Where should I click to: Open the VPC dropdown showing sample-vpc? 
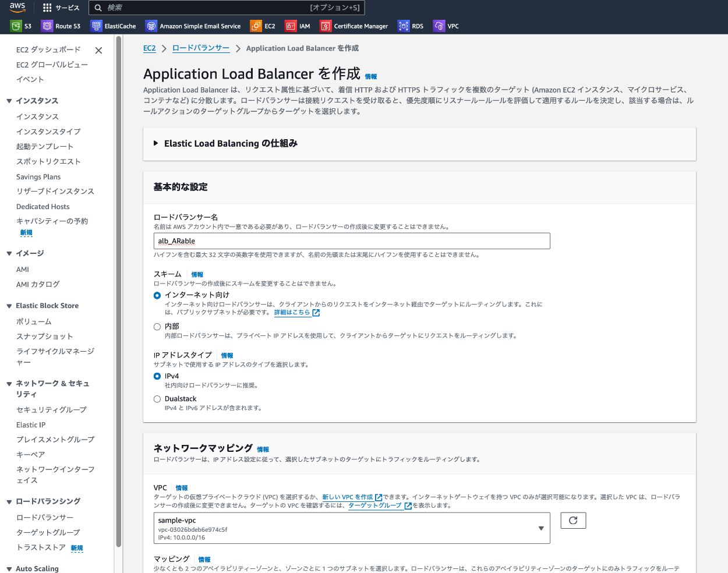tap(352, 528)
